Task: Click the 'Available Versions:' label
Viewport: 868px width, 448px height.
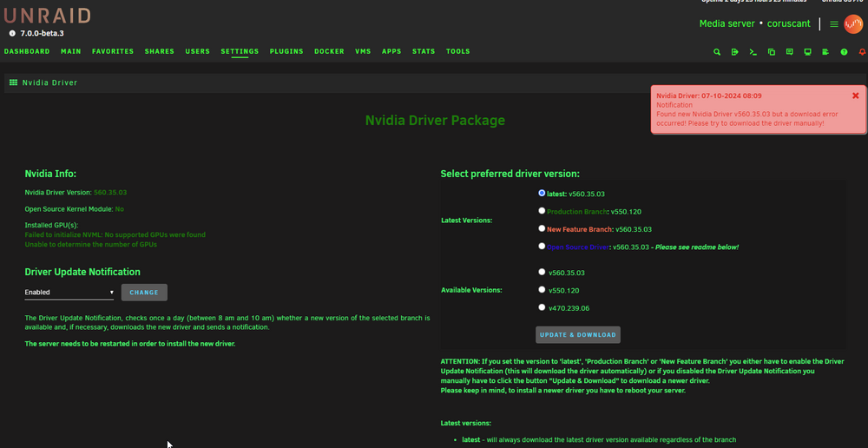Action: [471, 290]
